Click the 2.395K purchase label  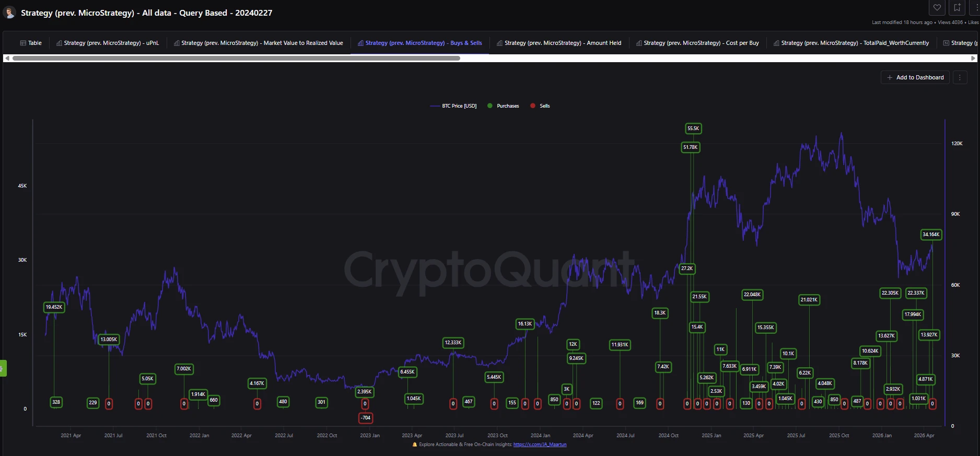coord(365,392)
